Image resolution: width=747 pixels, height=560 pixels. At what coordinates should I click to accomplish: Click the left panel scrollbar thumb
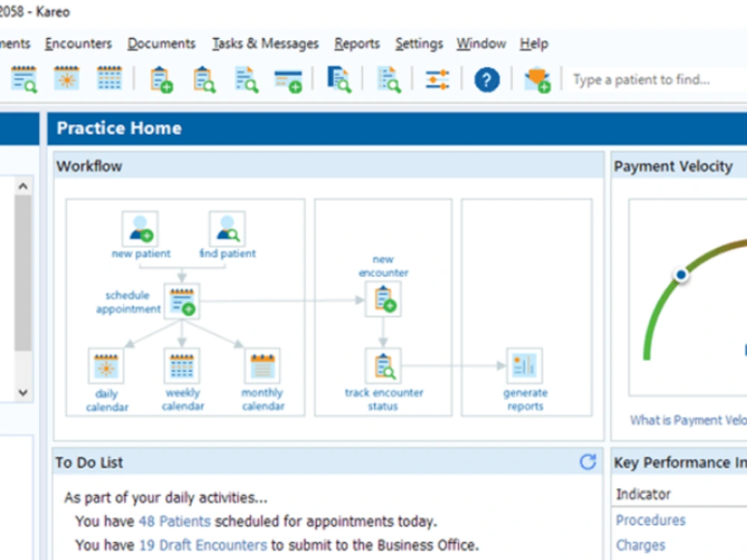23,273
